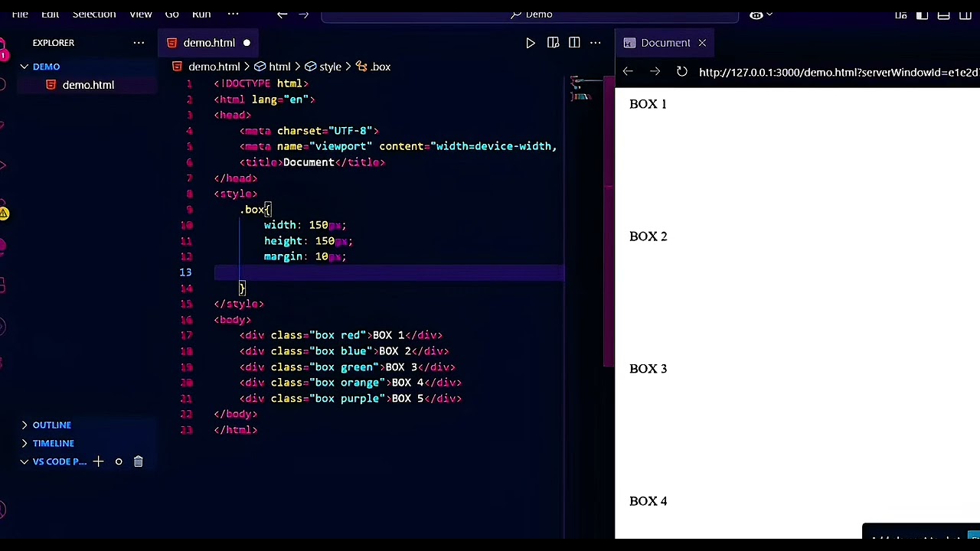Click BOX 3 text in preview
980x551 pixels.
click(x=648, y=369)
